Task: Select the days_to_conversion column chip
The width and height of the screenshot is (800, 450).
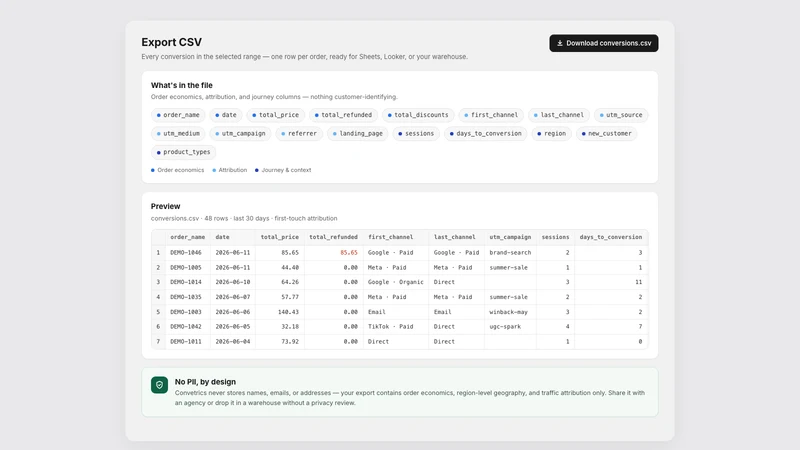Action: 485,134
